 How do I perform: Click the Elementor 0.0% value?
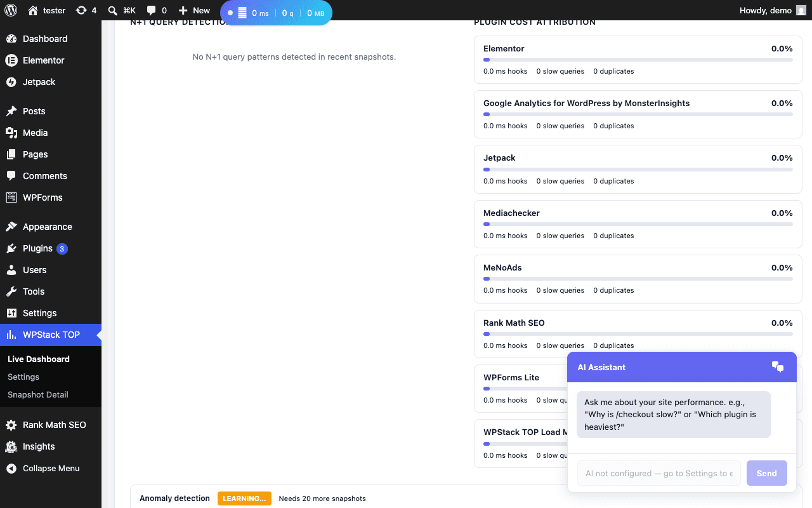click(x=782, y=48)
